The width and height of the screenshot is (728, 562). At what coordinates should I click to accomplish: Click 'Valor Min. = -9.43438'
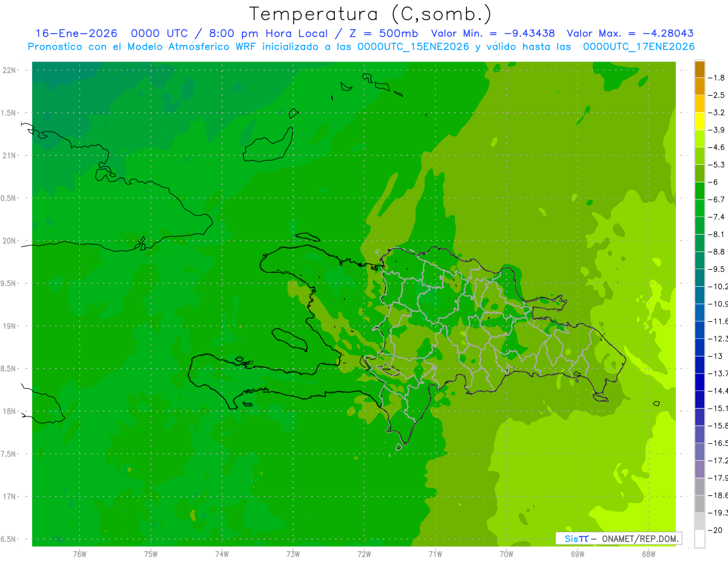[493, 33]
